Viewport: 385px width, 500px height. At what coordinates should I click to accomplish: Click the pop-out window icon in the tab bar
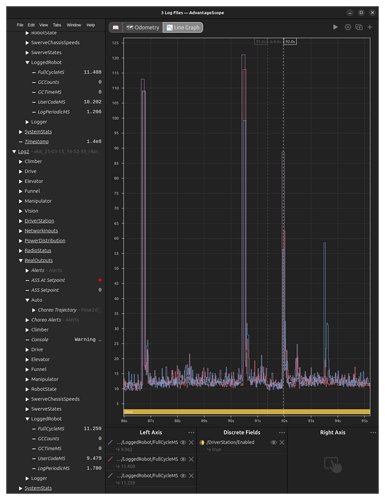[359, 27]
